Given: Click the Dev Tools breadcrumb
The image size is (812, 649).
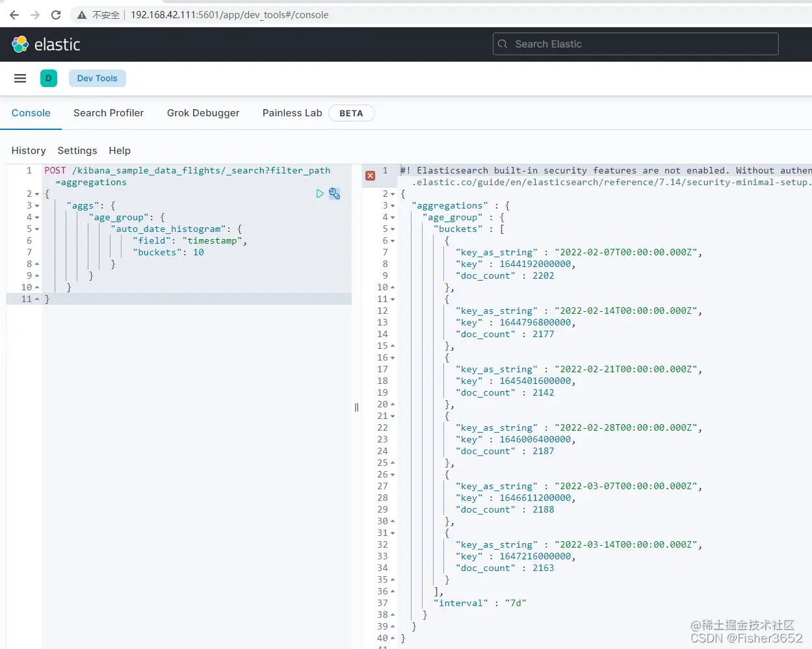Looking at the screenshot, I should click(x=98, y=78).
